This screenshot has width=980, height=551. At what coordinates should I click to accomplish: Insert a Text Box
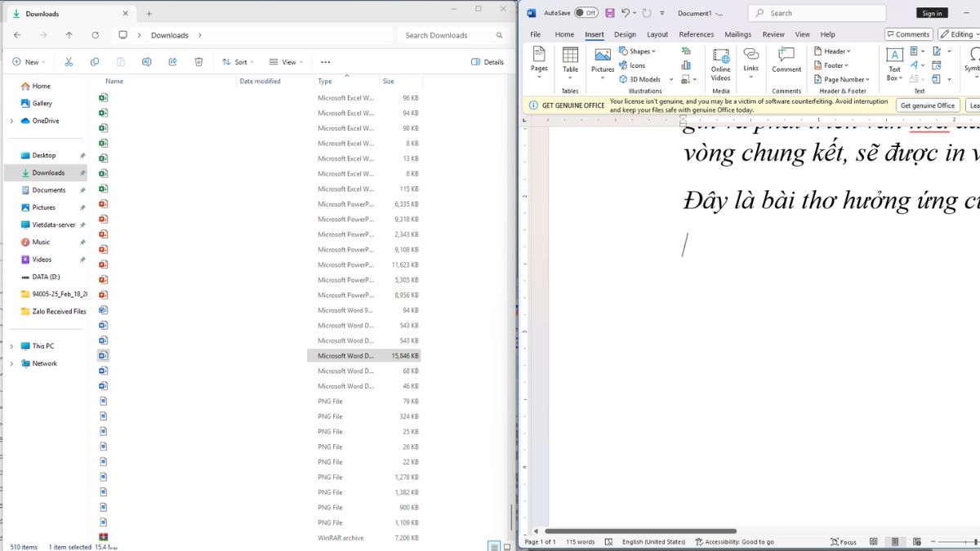(894, 64)
